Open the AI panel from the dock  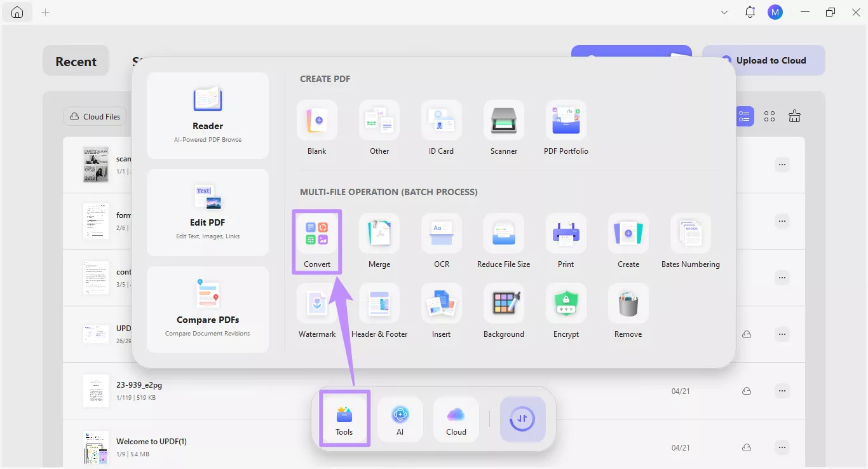tap(400, 419)
